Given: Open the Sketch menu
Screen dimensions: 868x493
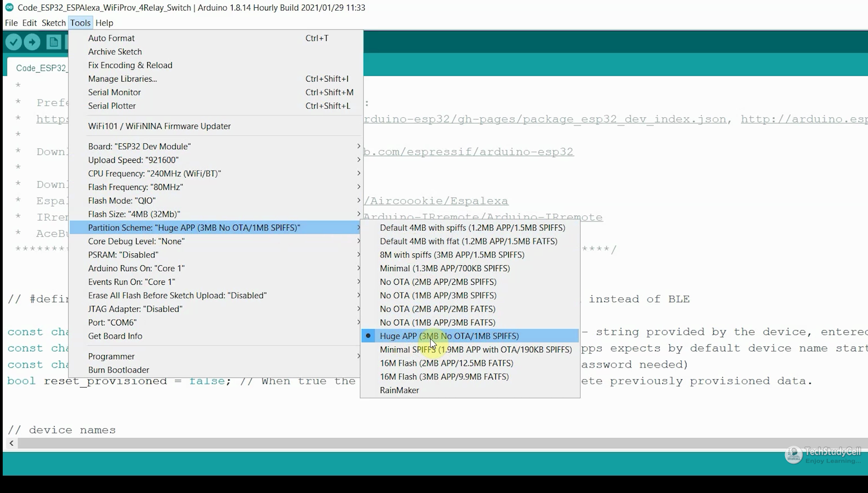Looking at the screenshot, I should coord(53,23).
